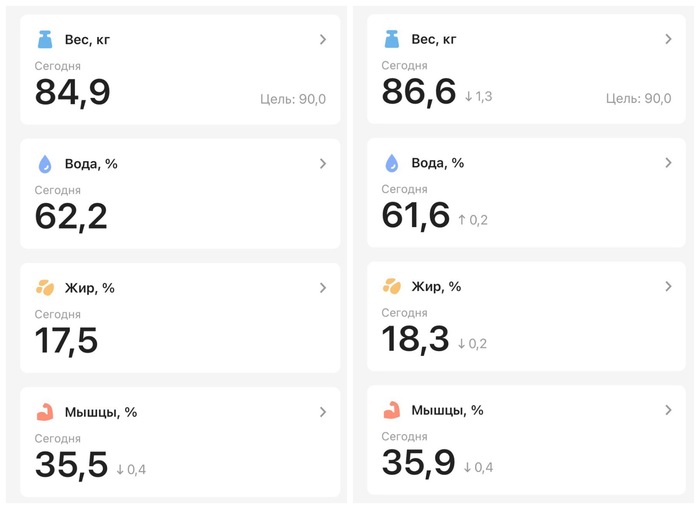Screen dimensions: 700x509
Task: Click the "Цель: 90,0" goal on the 86,6 card
Action: [638, 98]
